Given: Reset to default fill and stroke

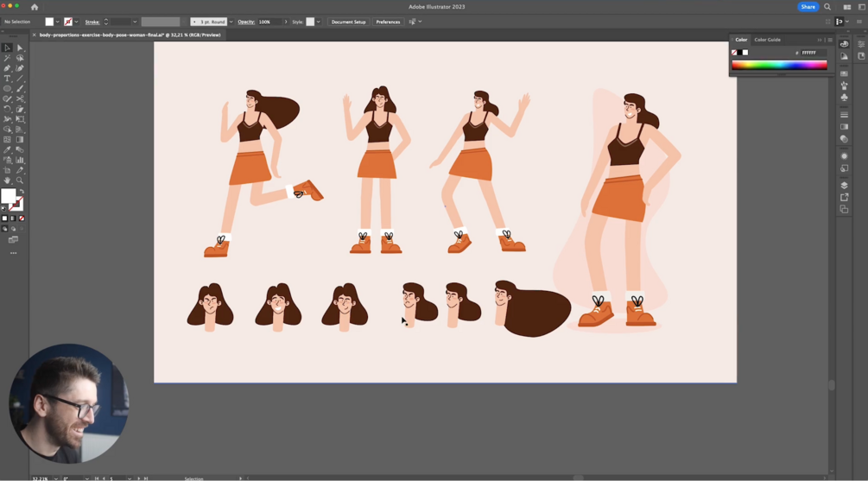Looking at the screenshot, I should pos(3,209).
